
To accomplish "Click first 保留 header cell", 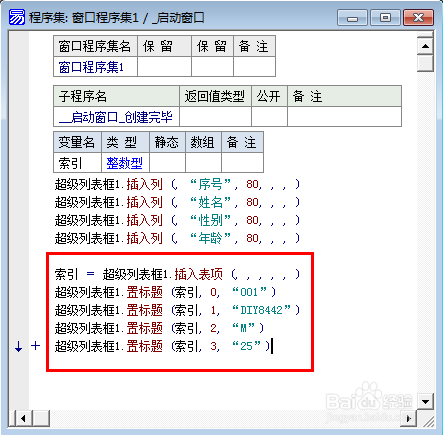I will click(x=164, y=46).
